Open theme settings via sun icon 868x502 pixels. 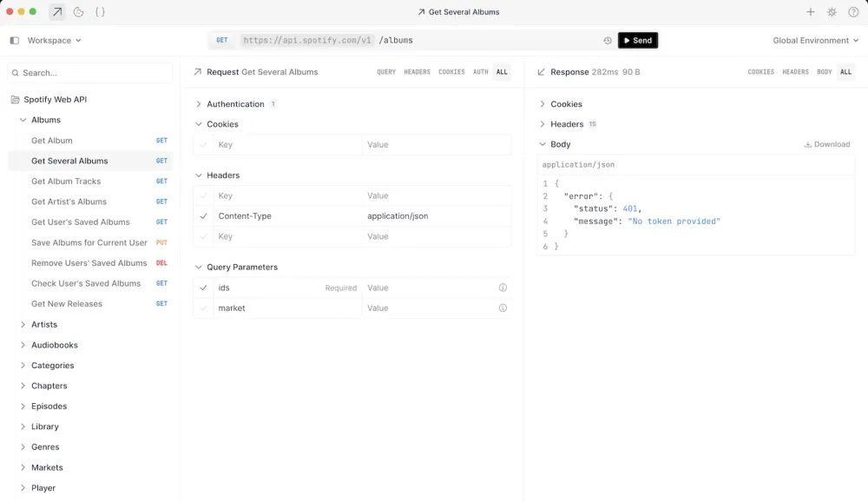832,12
